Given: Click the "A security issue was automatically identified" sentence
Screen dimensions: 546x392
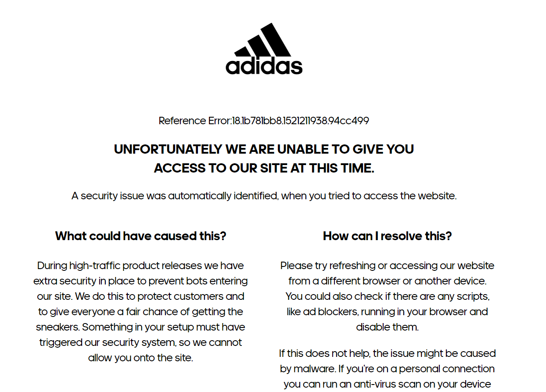Looking at the screenshot, I should (x=264, y=196).
